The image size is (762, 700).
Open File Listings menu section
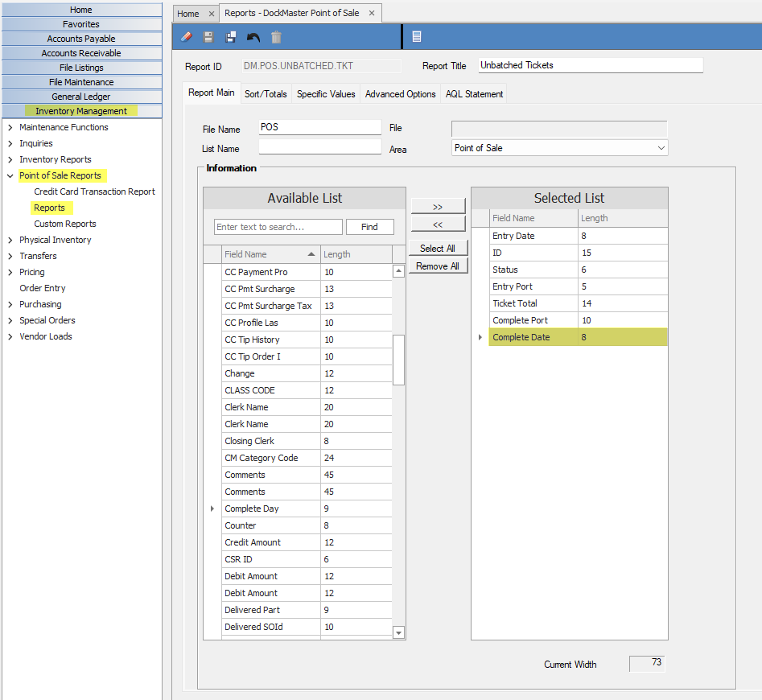coord(81,68)
